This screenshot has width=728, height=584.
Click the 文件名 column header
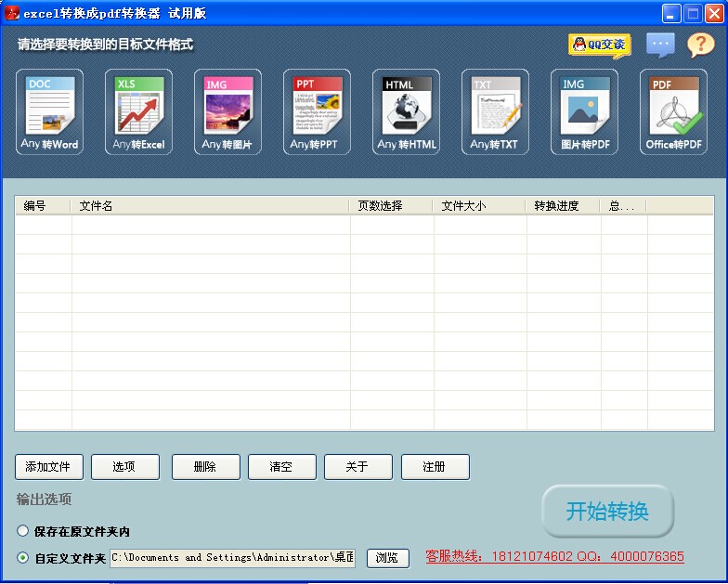[x=209, y=206]
